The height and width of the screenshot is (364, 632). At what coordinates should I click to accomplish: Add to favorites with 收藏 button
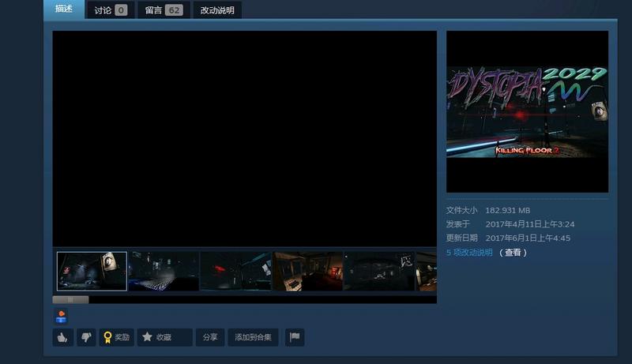pyautogui.click(x=165, y=337)
